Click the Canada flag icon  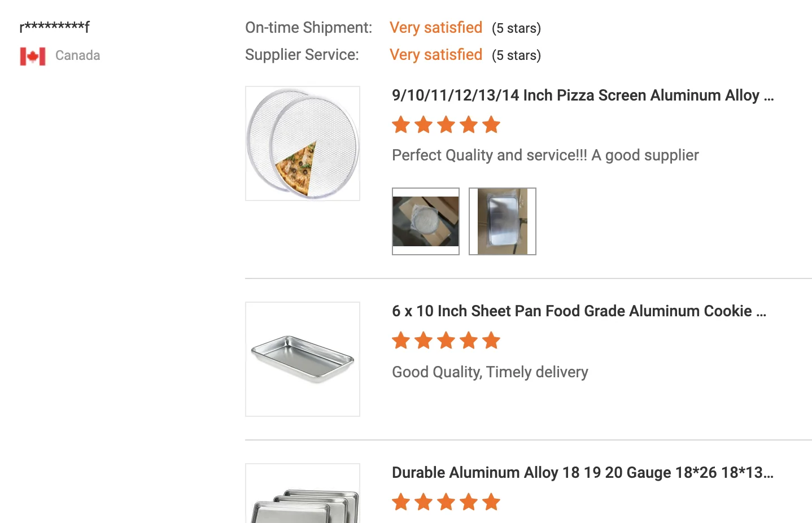point(32,55)
